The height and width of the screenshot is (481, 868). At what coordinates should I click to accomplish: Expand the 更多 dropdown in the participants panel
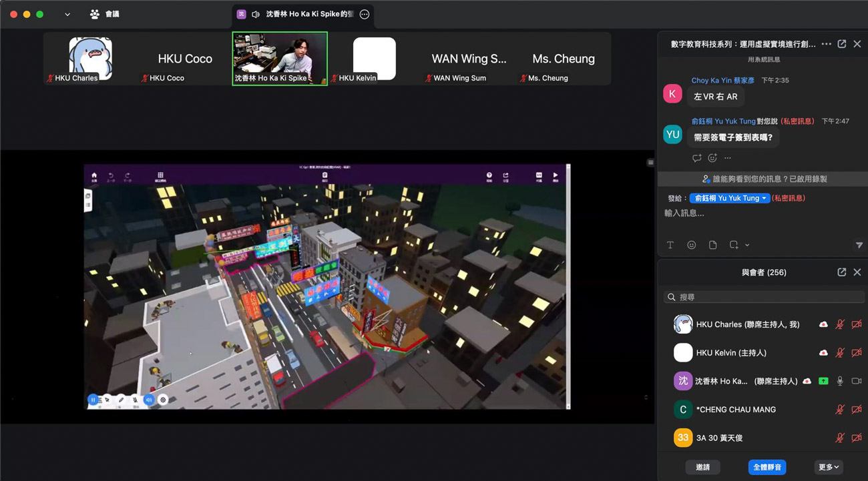pos(828,467)
